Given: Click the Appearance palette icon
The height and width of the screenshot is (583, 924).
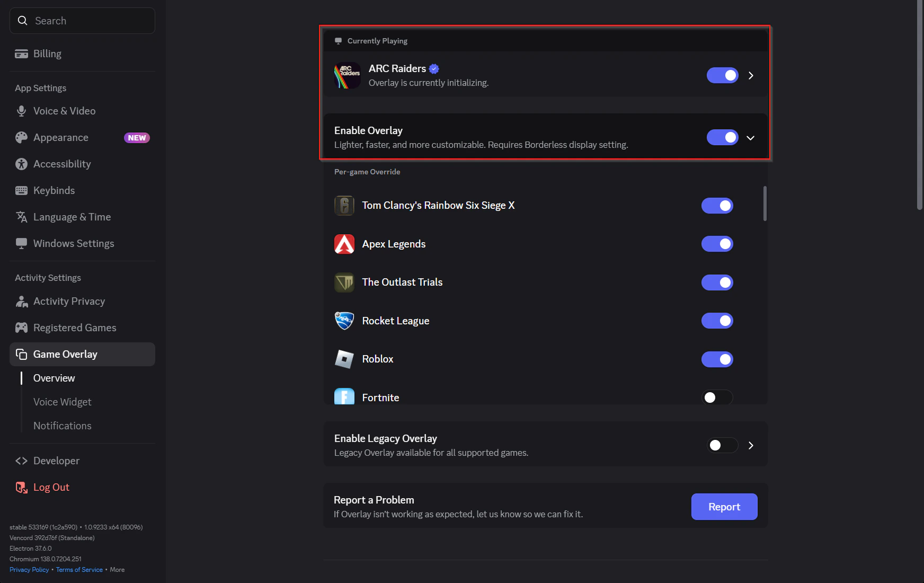Looking at the screenshot, I should (x=21, y=137).
